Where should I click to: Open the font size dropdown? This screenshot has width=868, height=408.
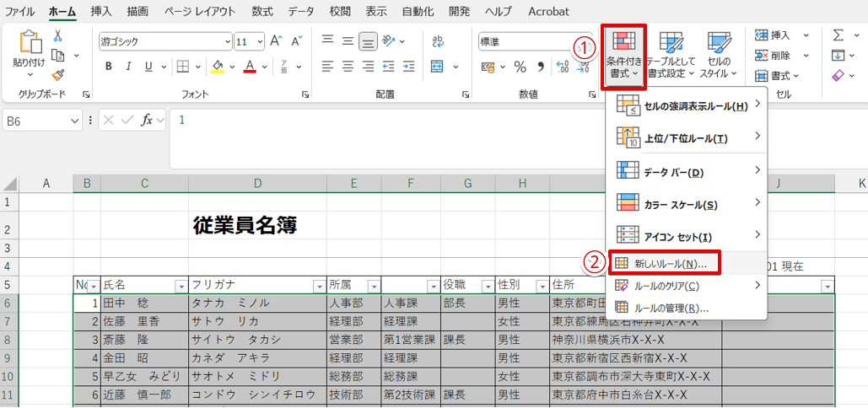(x=260, y=41)
